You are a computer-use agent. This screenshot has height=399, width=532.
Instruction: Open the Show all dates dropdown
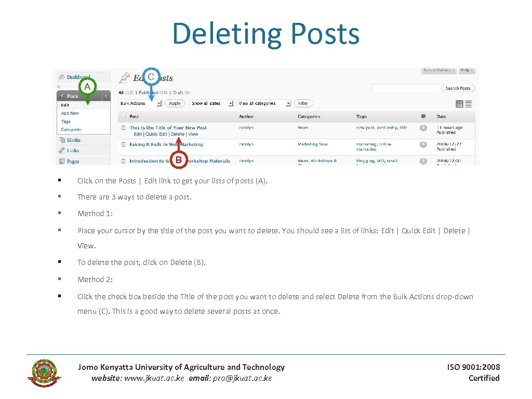(x=211, y=103)
